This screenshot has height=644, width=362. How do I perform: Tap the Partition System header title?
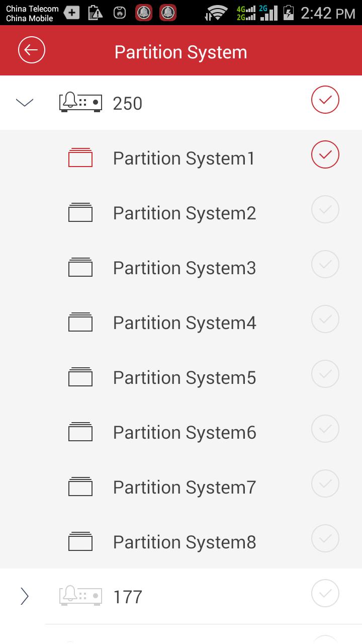[x=181, y=52]
